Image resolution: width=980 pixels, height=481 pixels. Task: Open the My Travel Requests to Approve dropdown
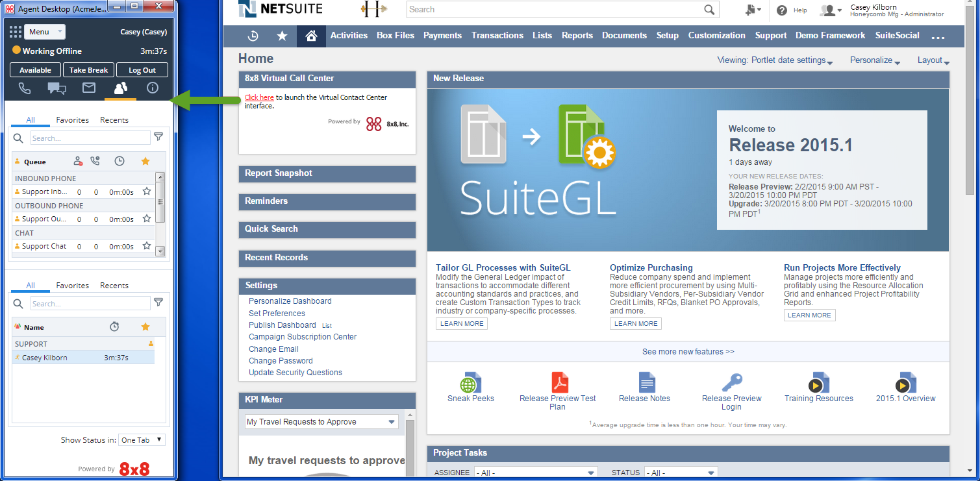point(321,422)
